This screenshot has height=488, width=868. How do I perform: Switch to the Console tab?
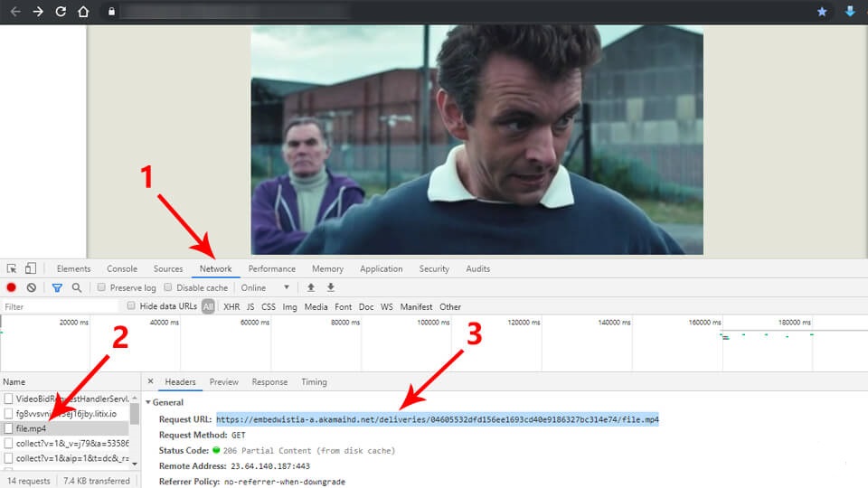[122, 268]
